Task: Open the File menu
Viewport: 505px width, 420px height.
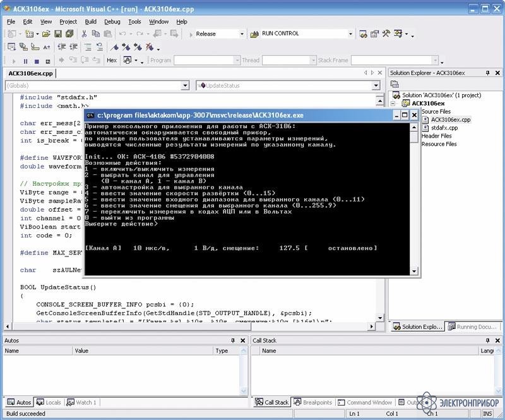Action: [x=11, y=21]
